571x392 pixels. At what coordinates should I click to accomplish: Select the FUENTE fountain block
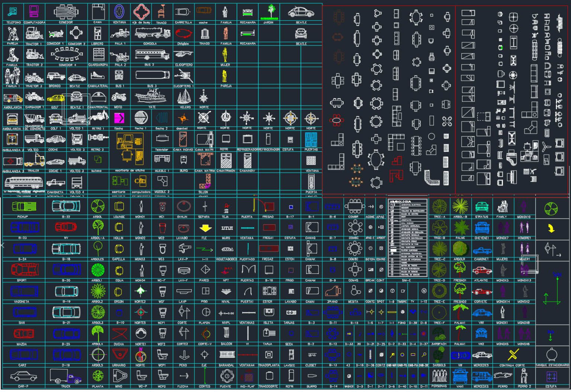(x=226, y=376)
